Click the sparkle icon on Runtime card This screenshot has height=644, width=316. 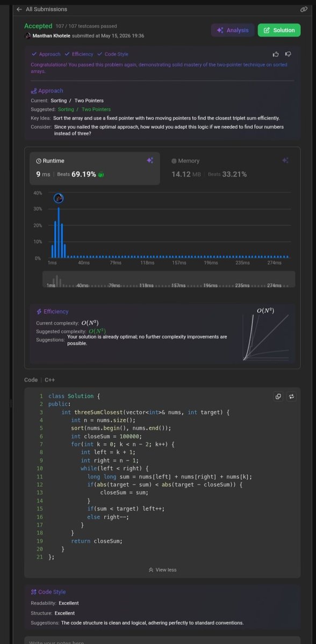150,160
